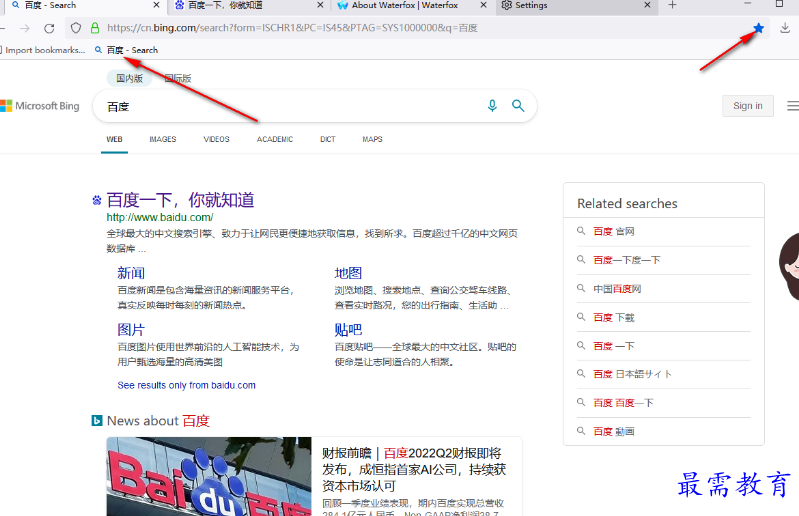Click the blue bookmark star icon
799x516 pixels.
(x=758, y=28)
